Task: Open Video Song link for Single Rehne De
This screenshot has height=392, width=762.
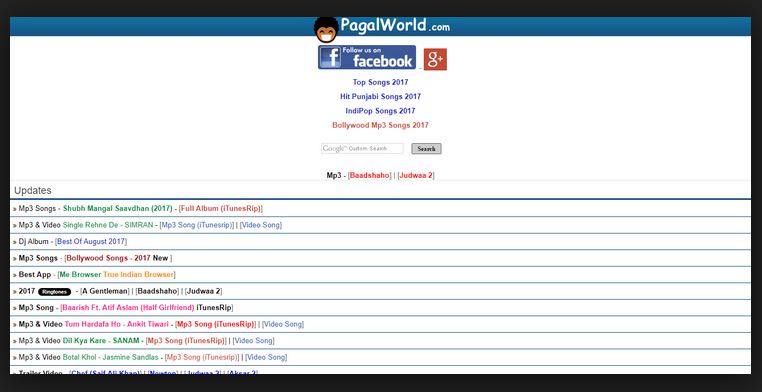Action: [x=261, y=225]
